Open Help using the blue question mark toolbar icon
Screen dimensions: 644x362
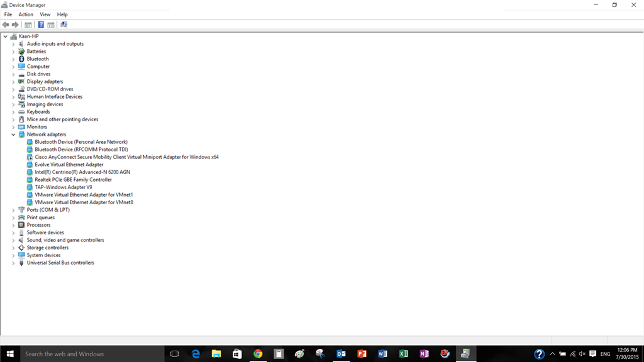click(x=41, y=25)
